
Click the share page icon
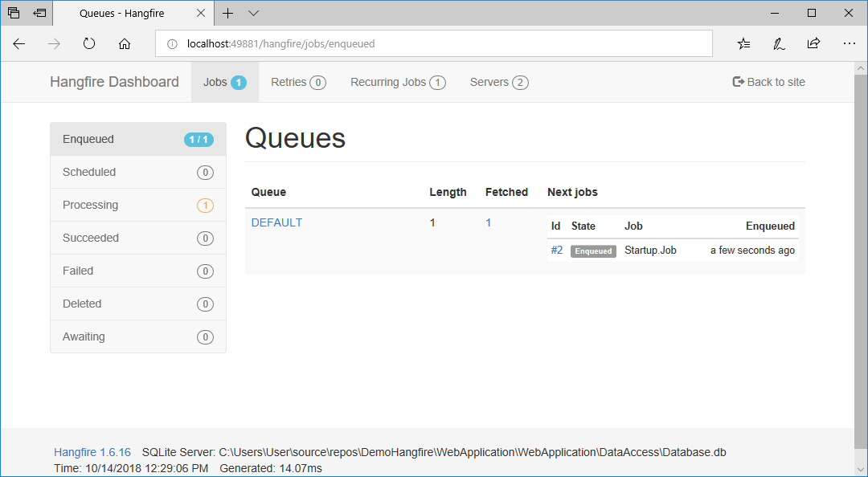[813, 43]
